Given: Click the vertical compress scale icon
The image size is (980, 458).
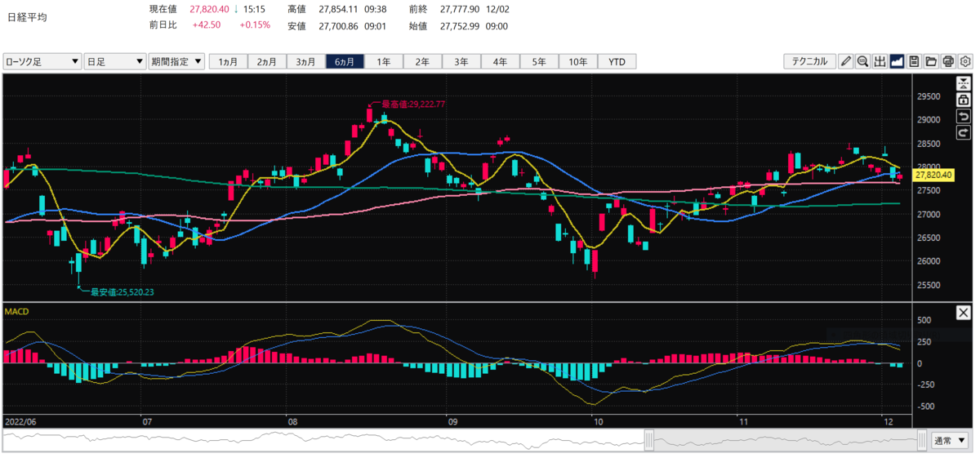Looking at the screenshot, I should pos(964,83).
